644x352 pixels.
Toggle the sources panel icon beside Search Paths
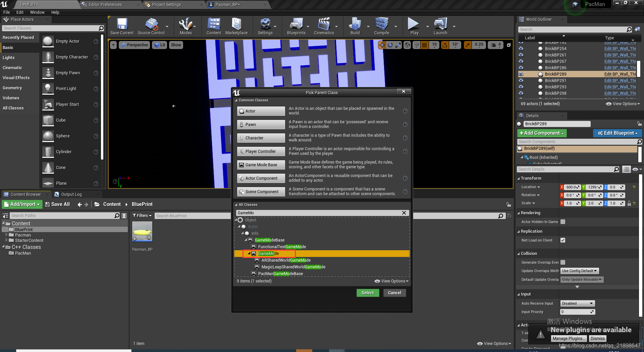click(x=5, y=216)
